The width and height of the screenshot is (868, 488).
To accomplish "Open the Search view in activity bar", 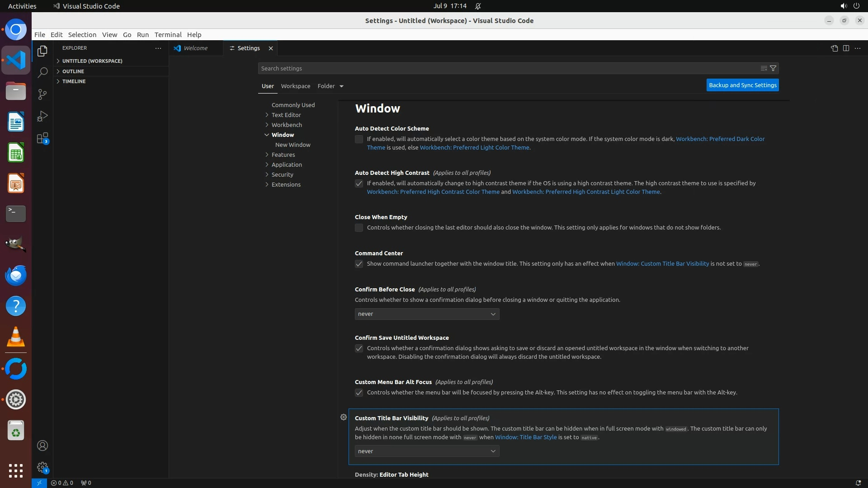I will click(x=42, y=73).
